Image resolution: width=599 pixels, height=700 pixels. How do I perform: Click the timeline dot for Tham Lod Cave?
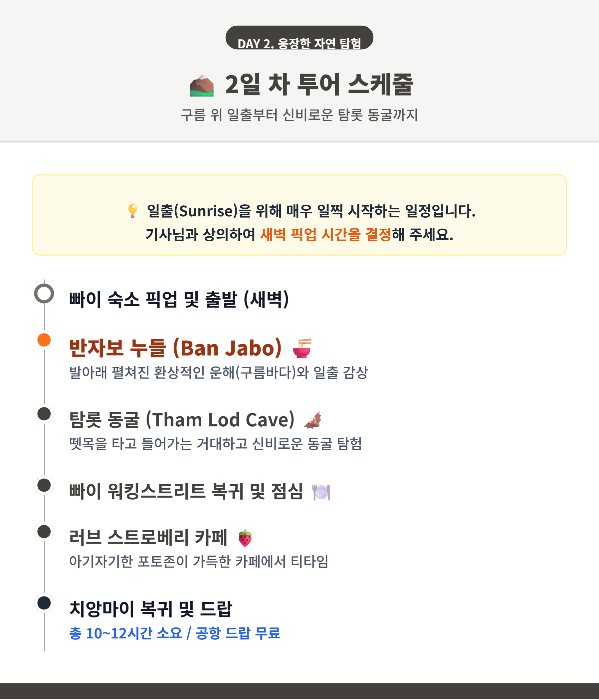click(x=44, y=414)
